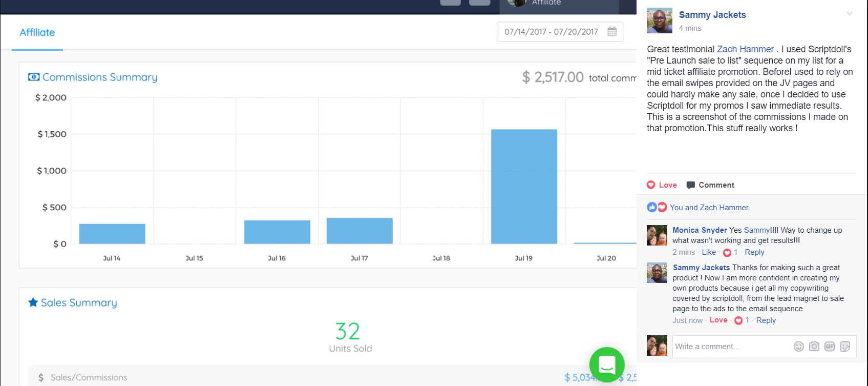Open the emoji picker in comment box

798,347
